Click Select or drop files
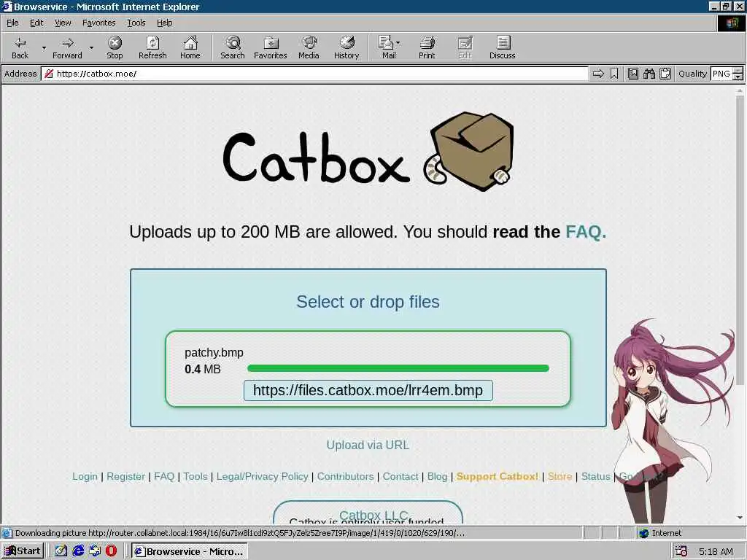Screen dimensions: 747x560 click(x=368, y=301)
